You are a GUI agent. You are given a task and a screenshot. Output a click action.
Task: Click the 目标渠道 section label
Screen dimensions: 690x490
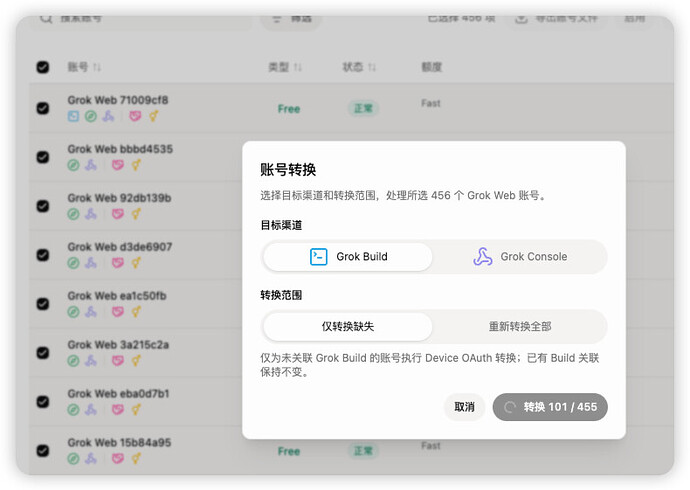click(281, 225)
